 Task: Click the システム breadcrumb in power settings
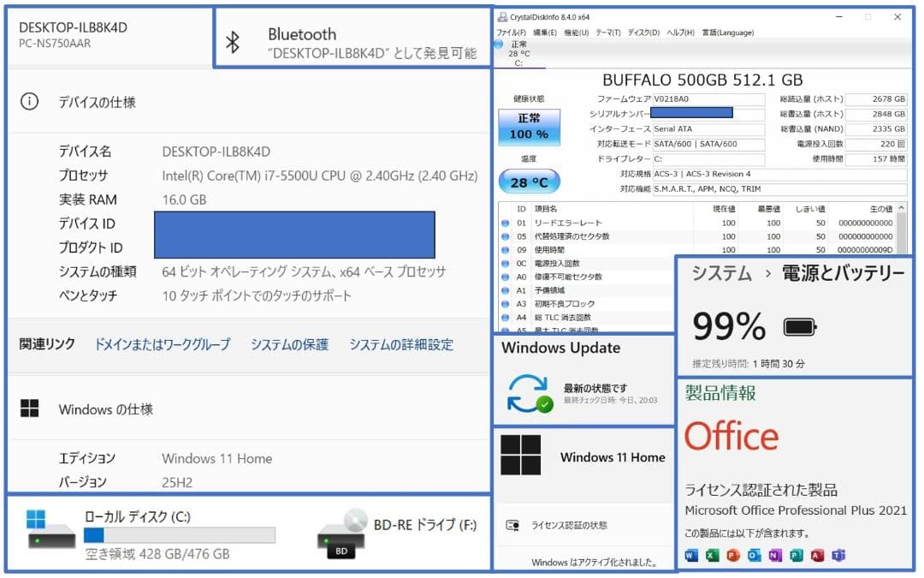pos(722,274)
